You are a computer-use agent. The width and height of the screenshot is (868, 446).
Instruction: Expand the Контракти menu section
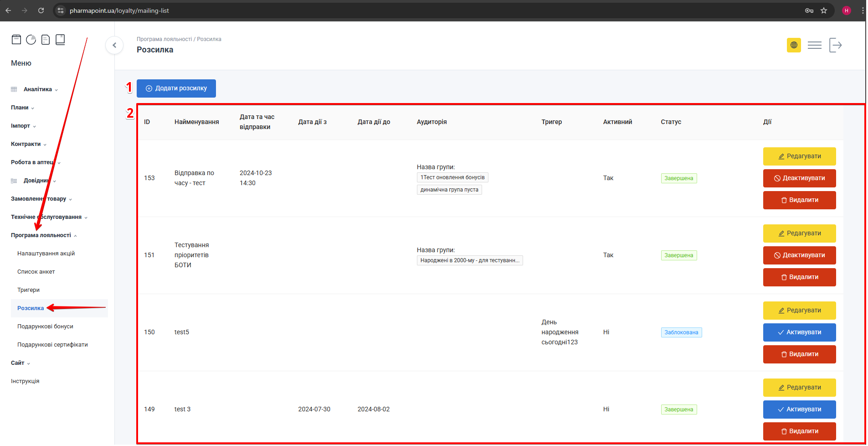pos(26,144)
